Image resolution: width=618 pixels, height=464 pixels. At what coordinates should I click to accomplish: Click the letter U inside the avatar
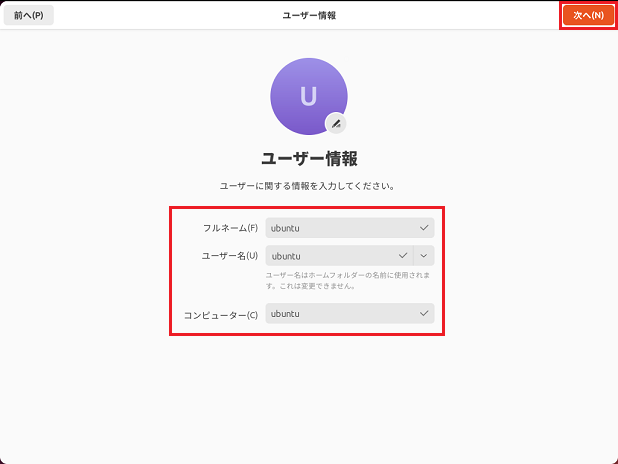[309, 96]
